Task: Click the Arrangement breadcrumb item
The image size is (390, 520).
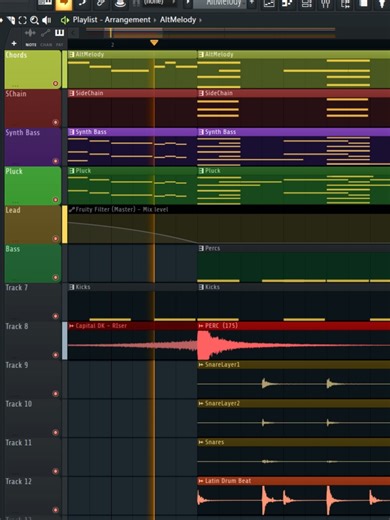Action: (x=127, y=20)
